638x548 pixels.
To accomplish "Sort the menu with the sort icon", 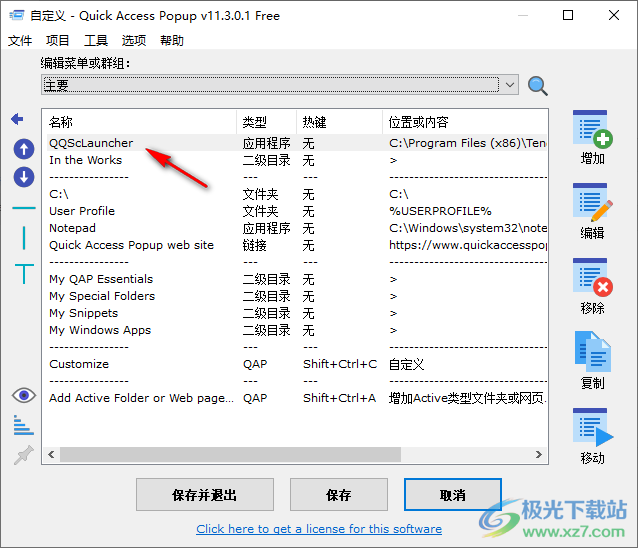I will click(24, 425).
